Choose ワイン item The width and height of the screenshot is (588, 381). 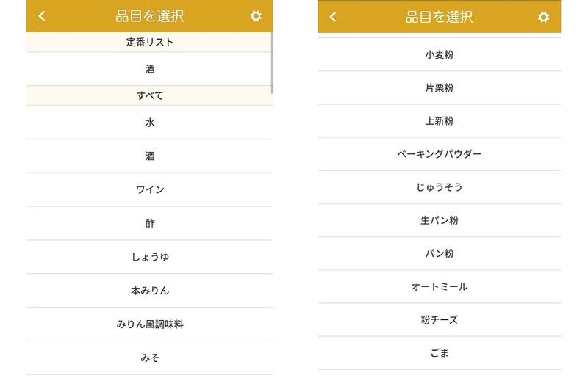[150, 189]
